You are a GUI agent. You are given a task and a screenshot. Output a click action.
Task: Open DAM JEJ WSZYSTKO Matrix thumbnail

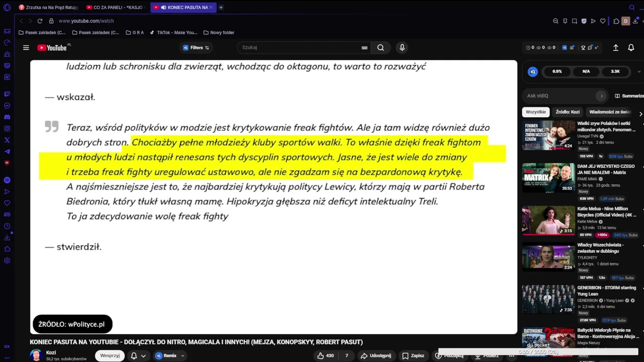(x=548, y=178)
